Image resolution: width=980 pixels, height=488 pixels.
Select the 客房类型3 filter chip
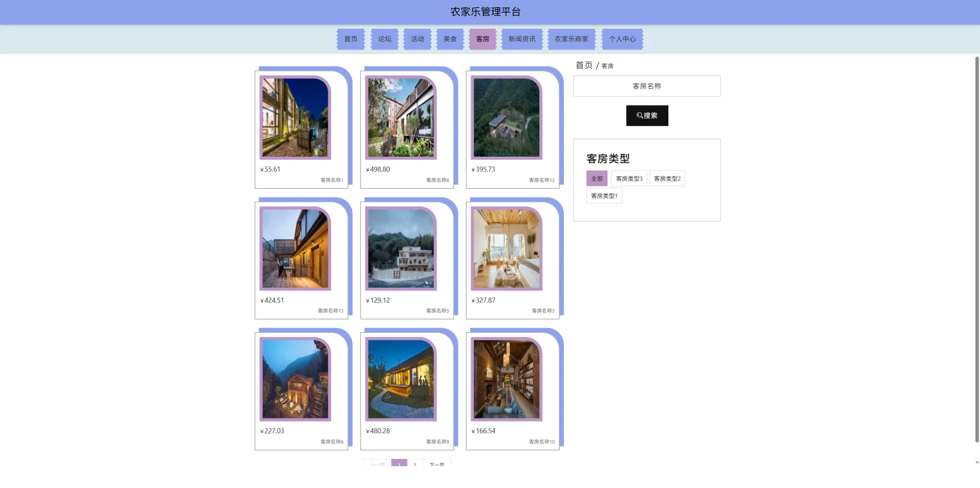(629, 178)
